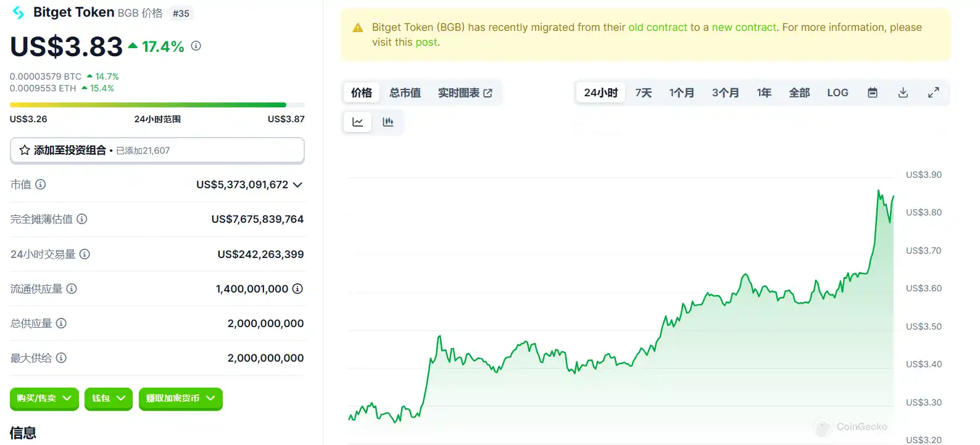
Task: Click the download chart data icon
Action: (903, 93)
